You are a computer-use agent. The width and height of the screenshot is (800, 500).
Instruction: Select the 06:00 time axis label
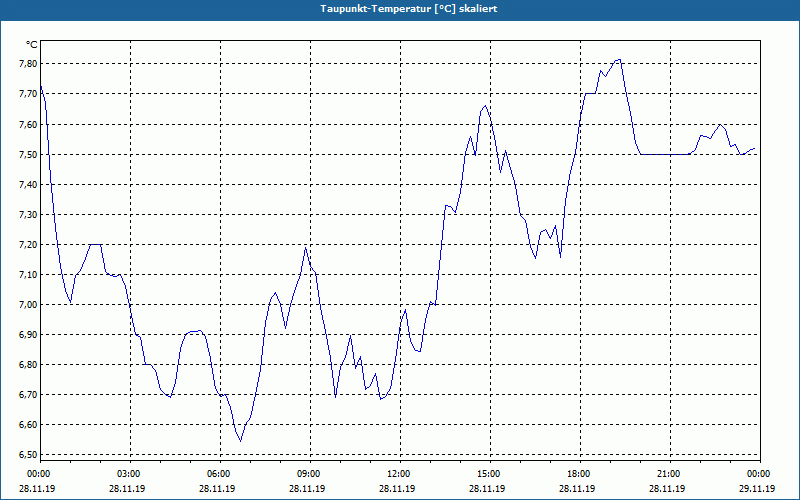pos(217,474)
